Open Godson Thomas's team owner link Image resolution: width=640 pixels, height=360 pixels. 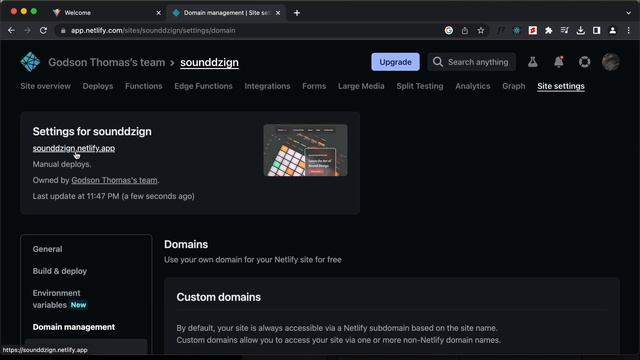point(114,180)
